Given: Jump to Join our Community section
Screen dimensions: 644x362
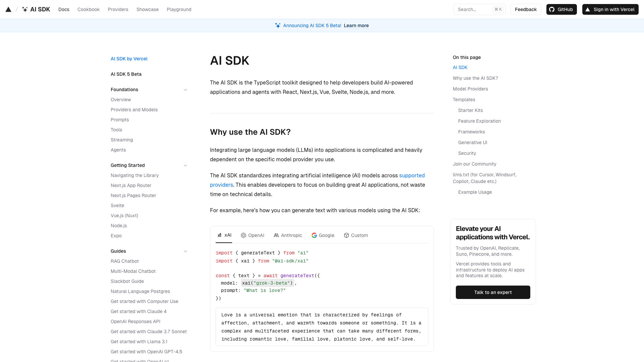Looking at the screenshot, I should (475, 164).
